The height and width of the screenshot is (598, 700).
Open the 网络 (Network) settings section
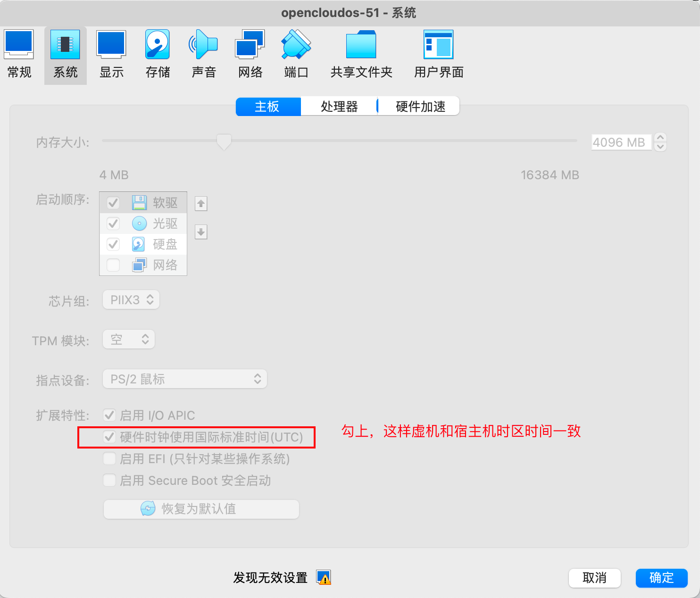[x=250, y=55]
